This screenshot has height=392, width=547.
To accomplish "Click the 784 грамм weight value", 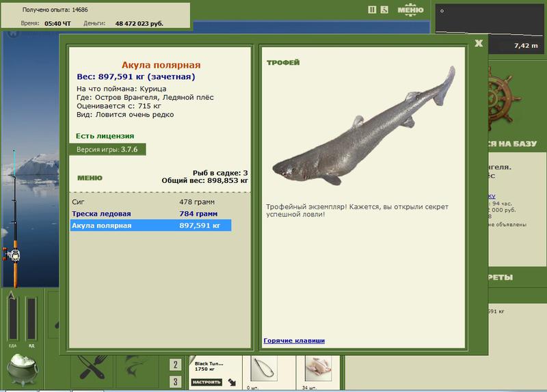I will coord(198,214).
